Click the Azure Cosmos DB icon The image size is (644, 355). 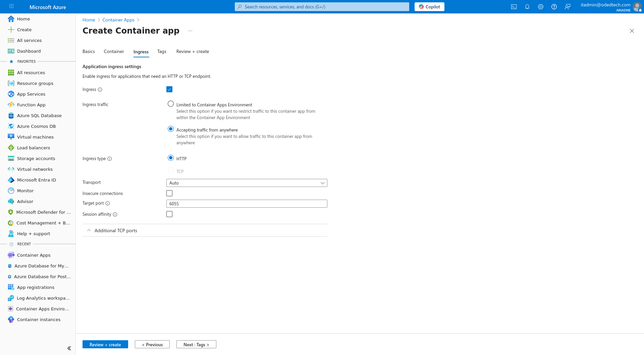[11, 126]
